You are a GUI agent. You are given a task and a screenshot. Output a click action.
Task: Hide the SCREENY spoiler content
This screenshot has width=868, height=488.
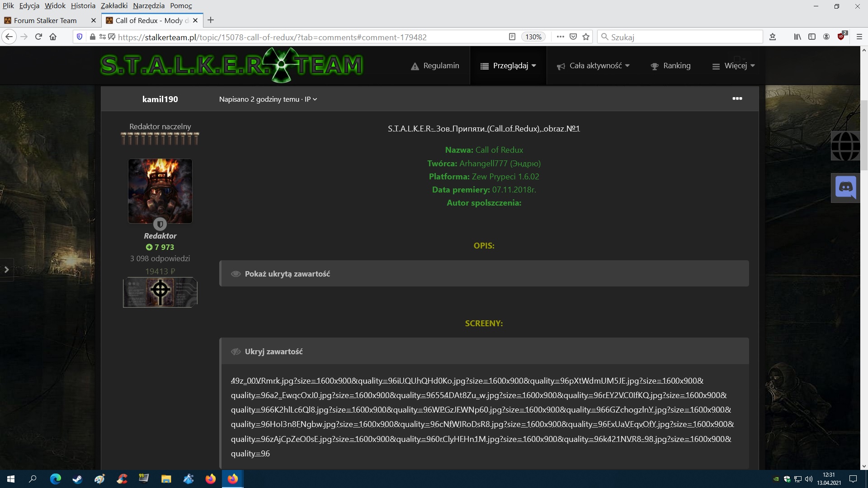tap(274, 352)
